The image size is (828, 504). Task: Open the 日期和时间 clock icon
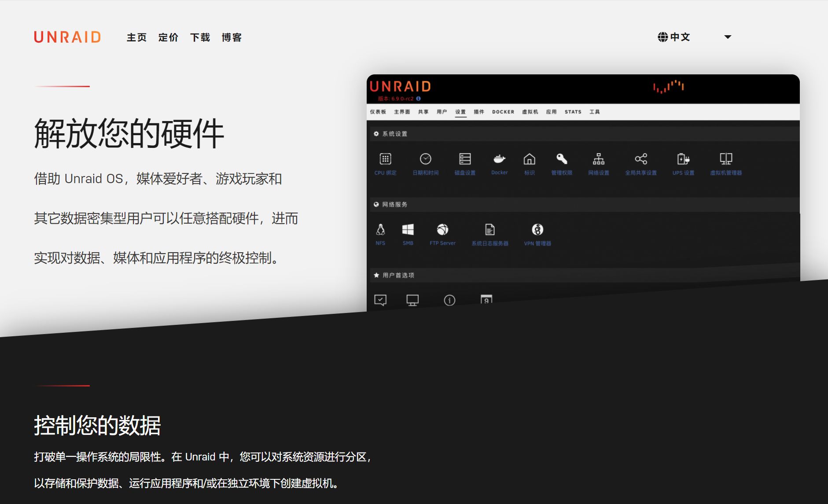(425, 159)
